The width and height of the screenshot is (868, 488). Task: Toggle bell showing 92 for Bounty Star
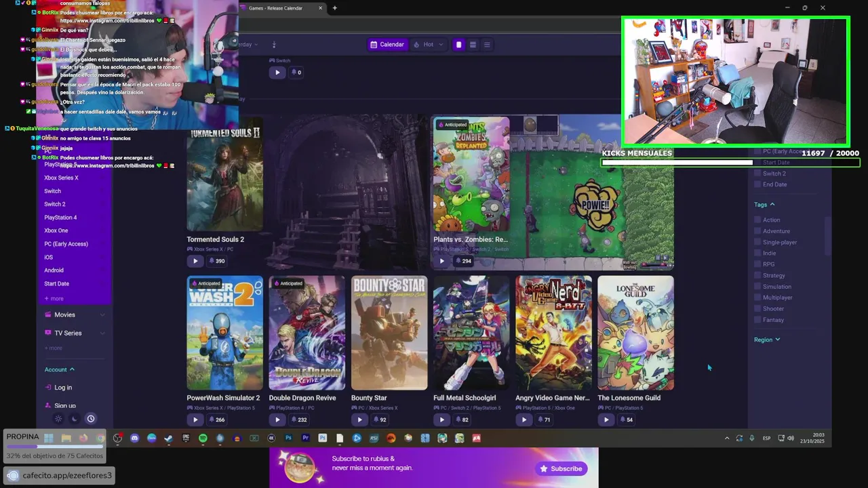[380, 420]
